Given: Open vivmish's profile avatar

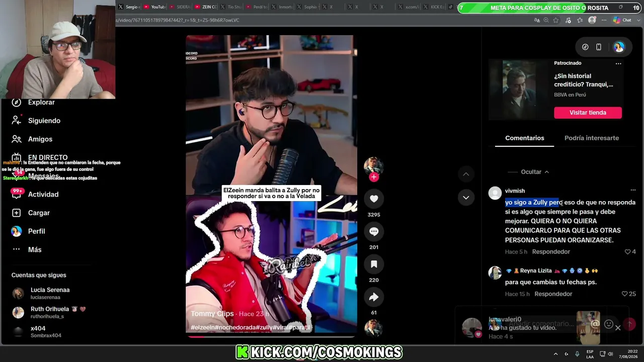Looking at the screenshot, I should point(495,193).
